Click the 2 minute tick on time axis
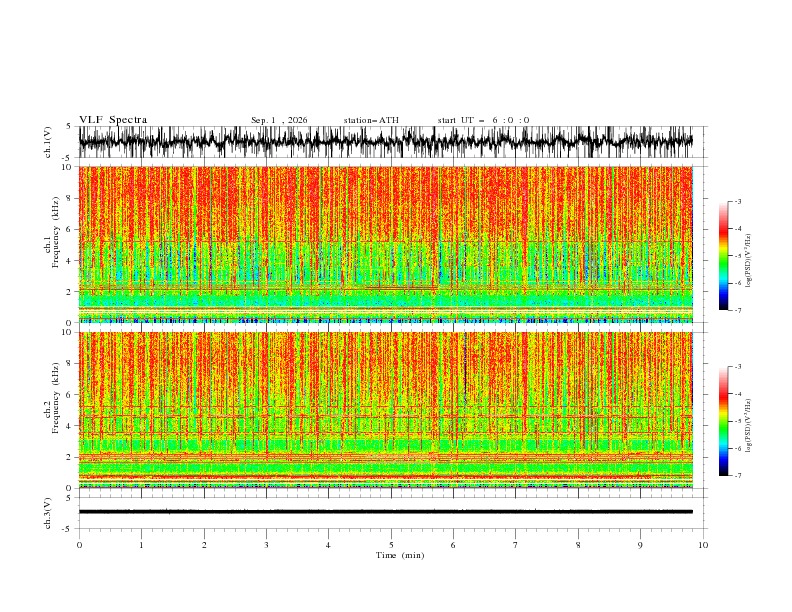The image size is (792, 612). click(204, 545)
